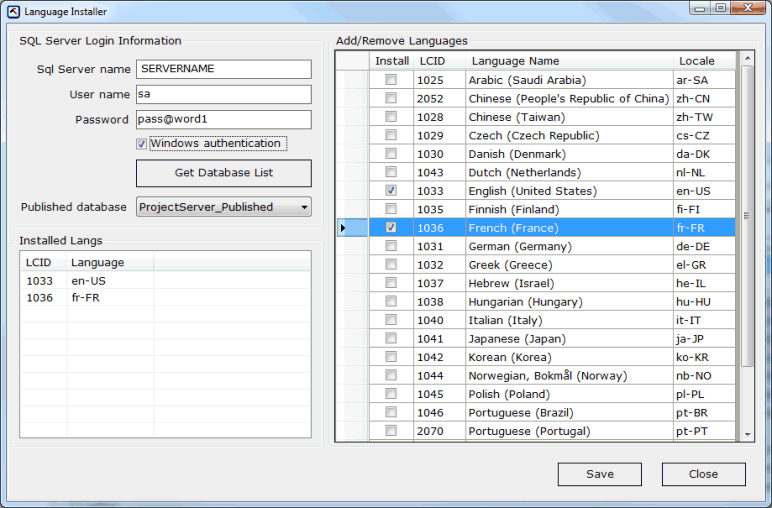Sort by the LCID column in languages grid
This screenshot has width=772, height=508.
pos(440,61)
